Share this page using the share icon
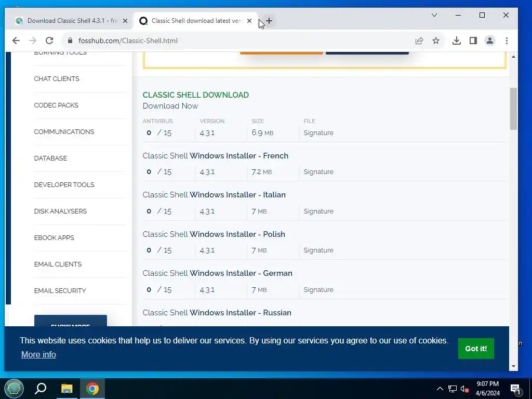The width and height of the screenshot is (532, 399). pos(419,41)
